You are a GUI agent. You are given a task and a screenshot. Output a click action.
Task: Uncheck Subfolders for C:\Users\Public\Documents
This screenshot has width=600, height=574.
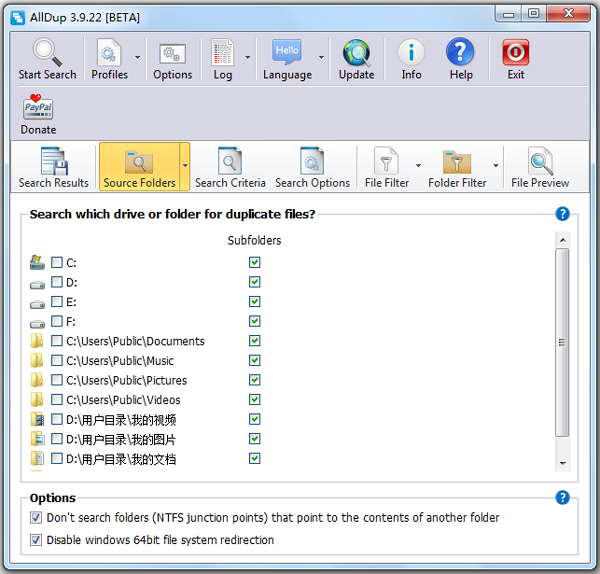254,341
